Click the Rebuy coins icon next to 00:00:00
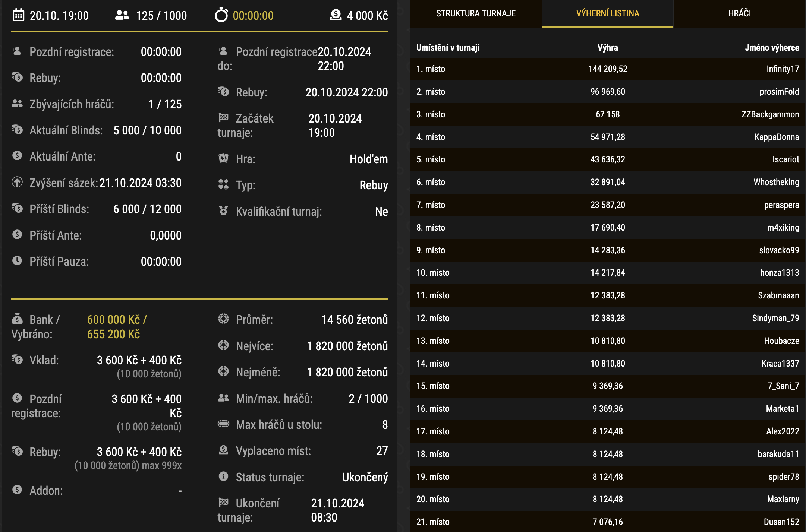This screenshot has width=806, height=532. tap(17, 77)
